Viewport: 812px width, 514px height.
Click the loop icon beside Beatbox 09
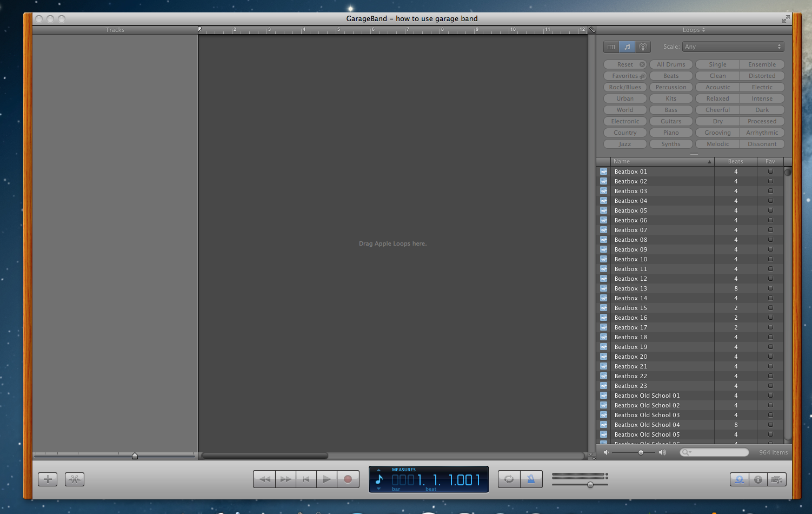[x=603, y=249]
